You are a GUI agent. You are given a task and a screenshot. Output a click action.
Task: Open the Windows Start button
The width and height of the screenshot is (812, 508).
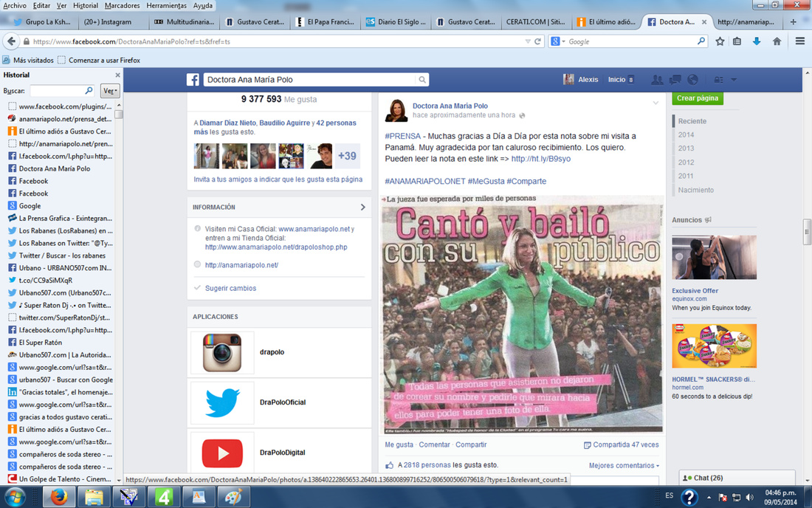[15, 497]
